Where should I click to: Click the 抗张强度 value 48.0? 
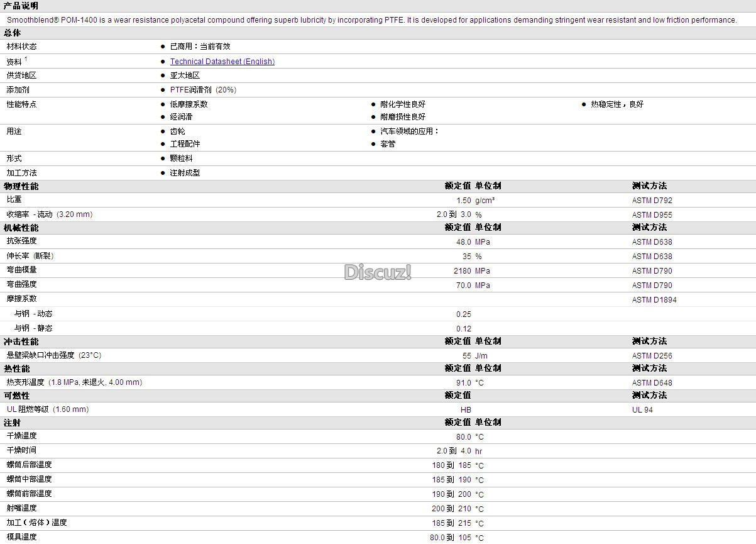pos(463,242)
